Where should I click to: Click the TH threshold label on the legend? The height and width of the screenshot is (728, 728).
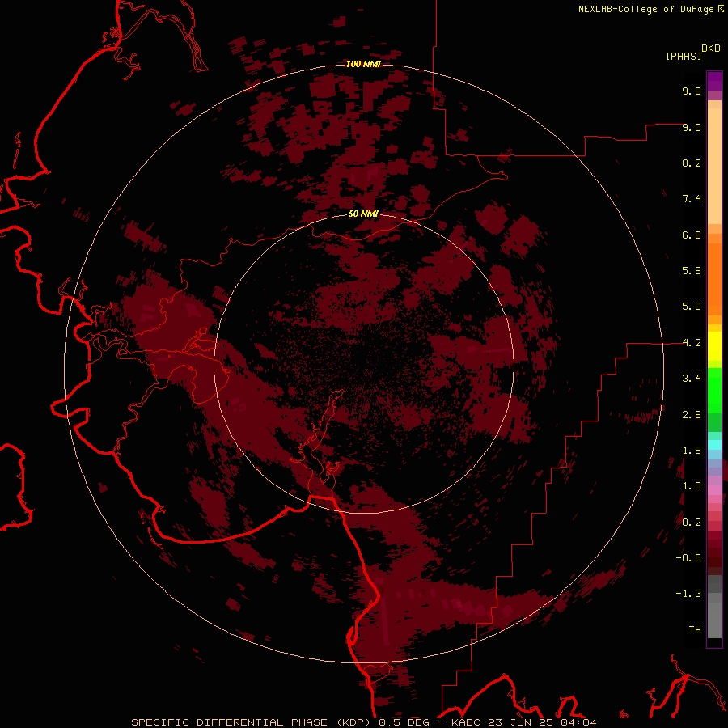[x=695, y=630]
